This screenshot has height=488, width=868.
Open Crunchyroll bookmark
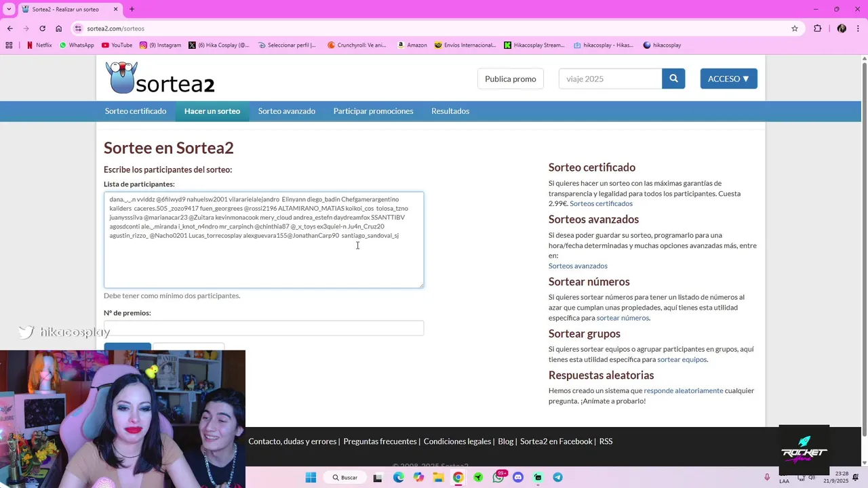[x=357, y=45]
